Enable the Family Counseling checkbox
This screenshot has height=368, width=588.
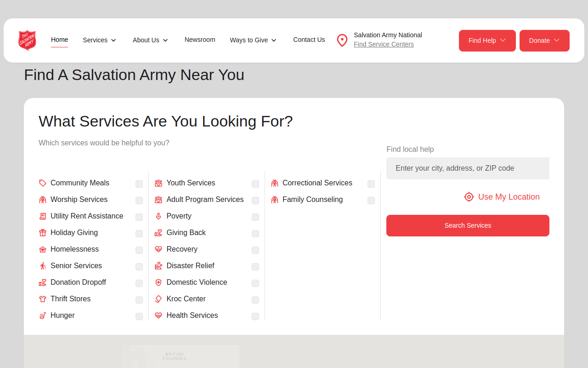point(371,201)
